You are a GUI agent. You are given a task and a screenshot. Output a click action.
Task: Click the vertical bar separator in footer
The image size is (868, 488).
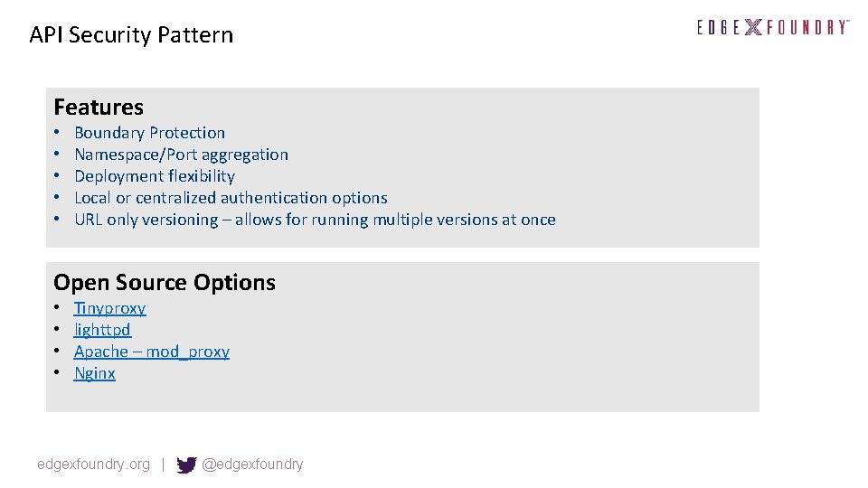coord(163,465)
